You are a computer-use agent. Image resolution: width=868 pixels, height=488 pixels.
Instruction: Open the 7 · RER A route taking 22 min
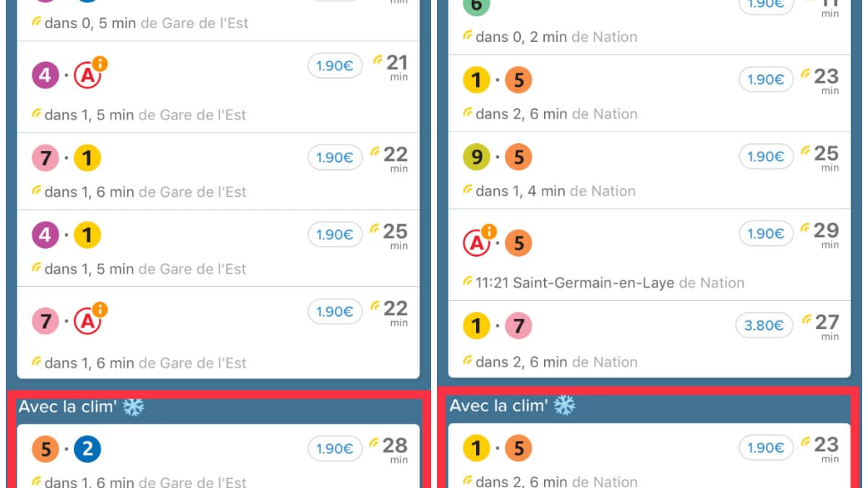218,333
